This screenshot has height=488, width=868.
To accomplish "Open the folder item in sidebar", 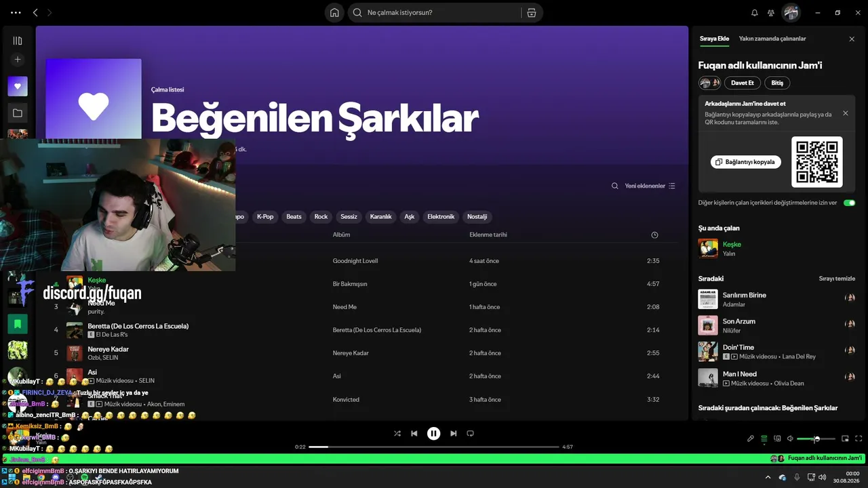I will click(18, 113).
